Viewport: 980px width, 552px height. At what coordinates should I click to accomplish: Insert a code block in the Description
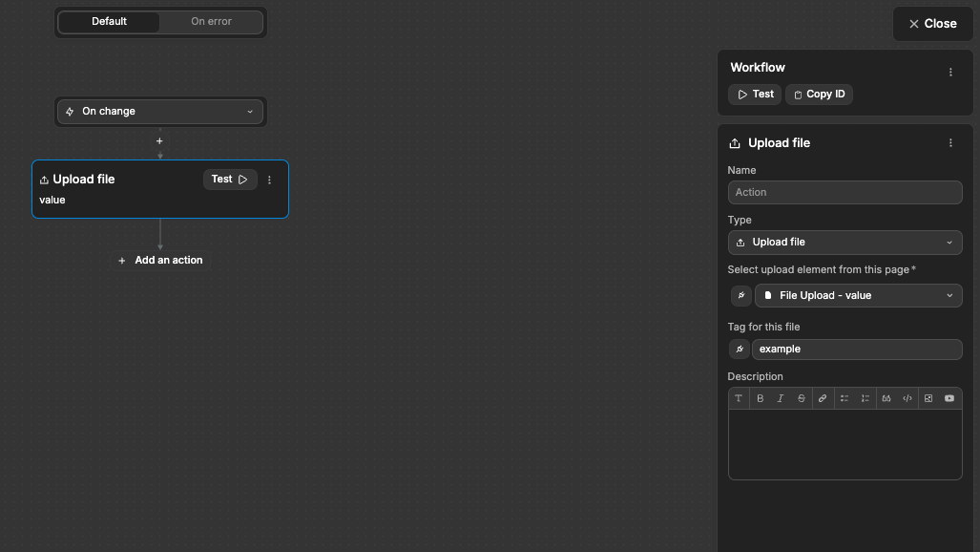907,398
